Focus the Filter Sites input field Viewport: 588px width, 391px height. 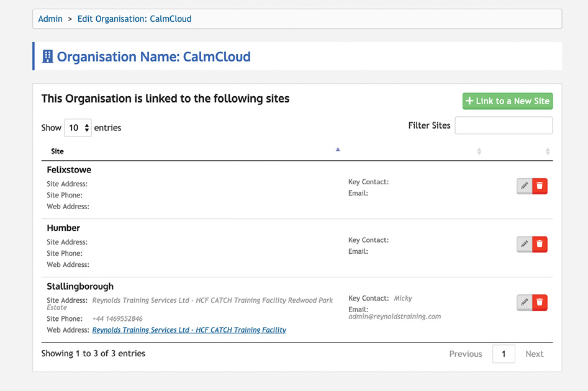click(x=504, y=125)
